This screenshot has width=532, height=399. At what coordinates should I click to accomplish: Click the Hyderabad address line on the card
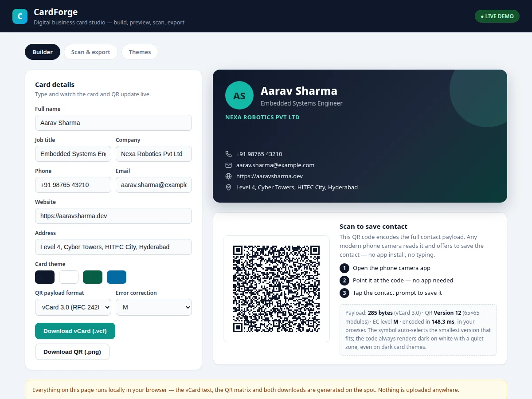pyautogui.click(x=297, y=187)
